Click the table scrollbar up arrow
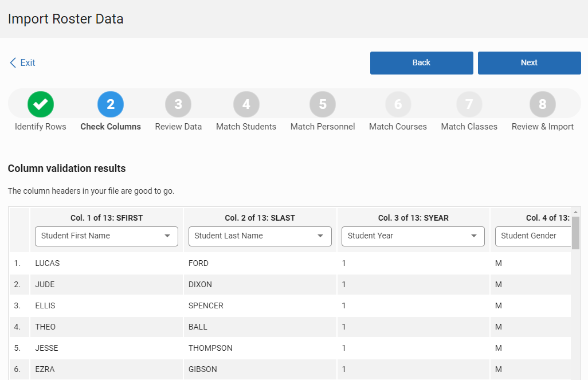588x380 pixels. (x=575, y=212)
